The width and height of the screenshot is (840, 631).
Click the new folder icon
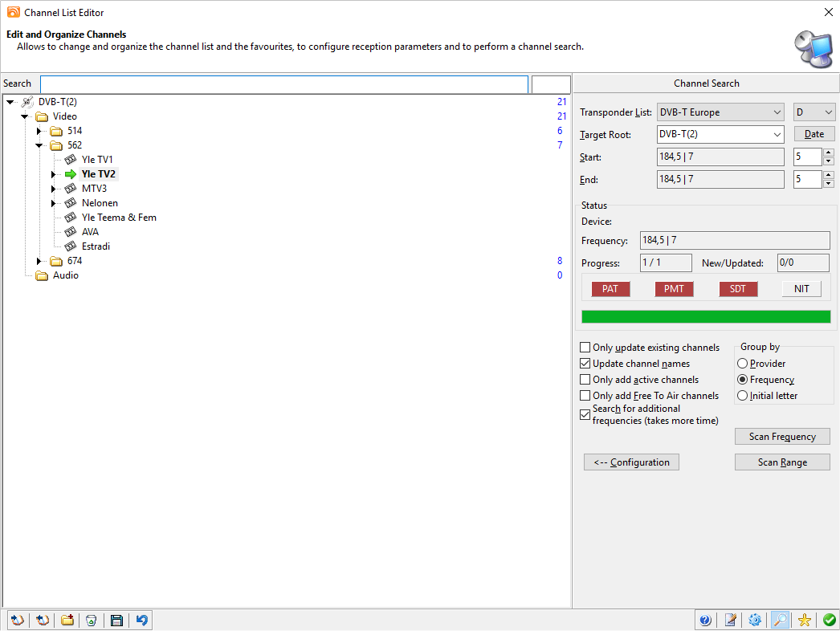point(67,620)
